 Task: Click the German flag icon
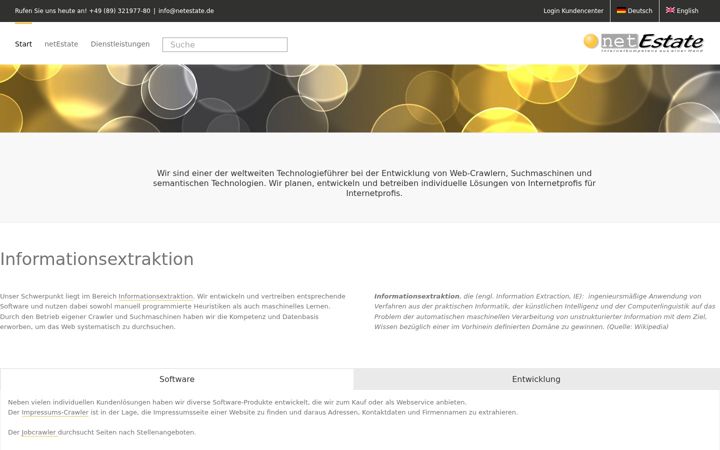coord(621,11)
